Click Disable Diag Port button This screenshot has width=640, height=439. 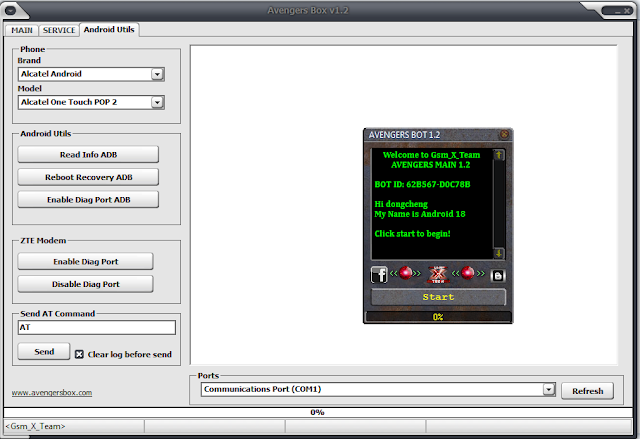point(85,284)
